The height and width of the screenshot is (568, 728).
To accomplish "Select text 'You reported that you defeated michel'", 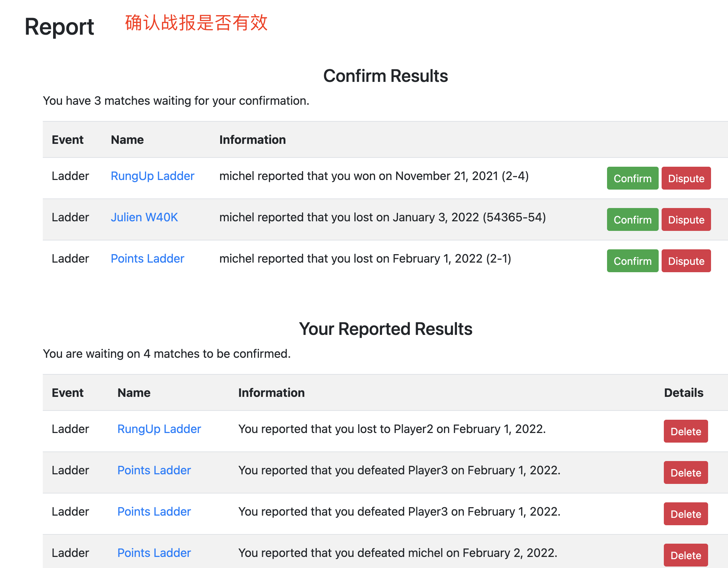I will click(x=340, y=553).
